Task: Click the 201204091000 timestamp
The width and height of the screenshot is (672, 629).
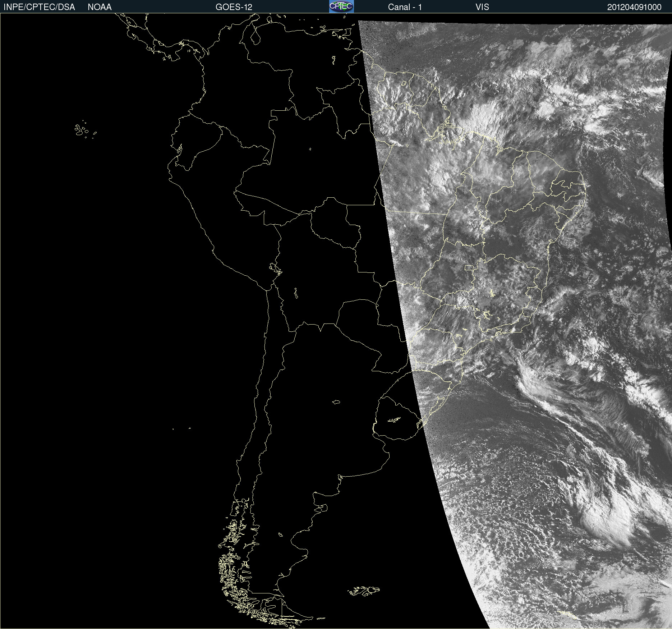Action: (x=634, y=7)
